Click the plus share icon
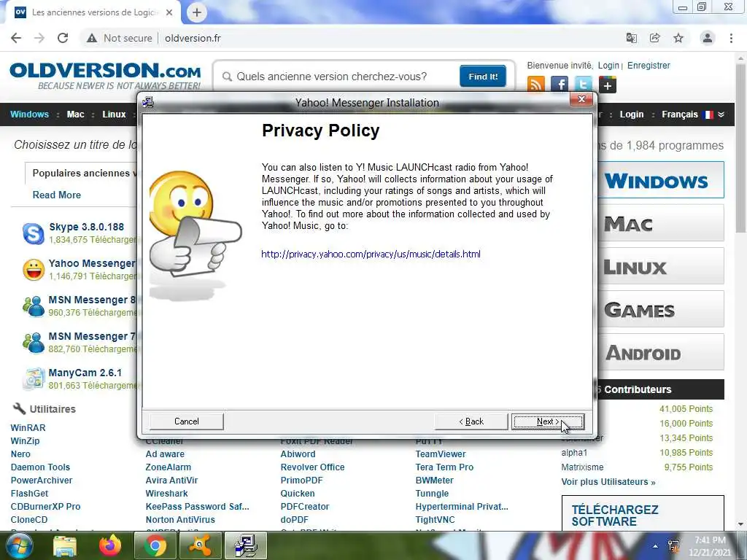The height and width of the screenshot is (560, 747). point(608,85)
